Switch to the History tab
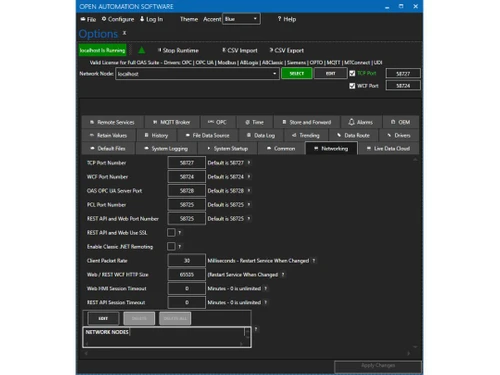 tap(156, 135)
